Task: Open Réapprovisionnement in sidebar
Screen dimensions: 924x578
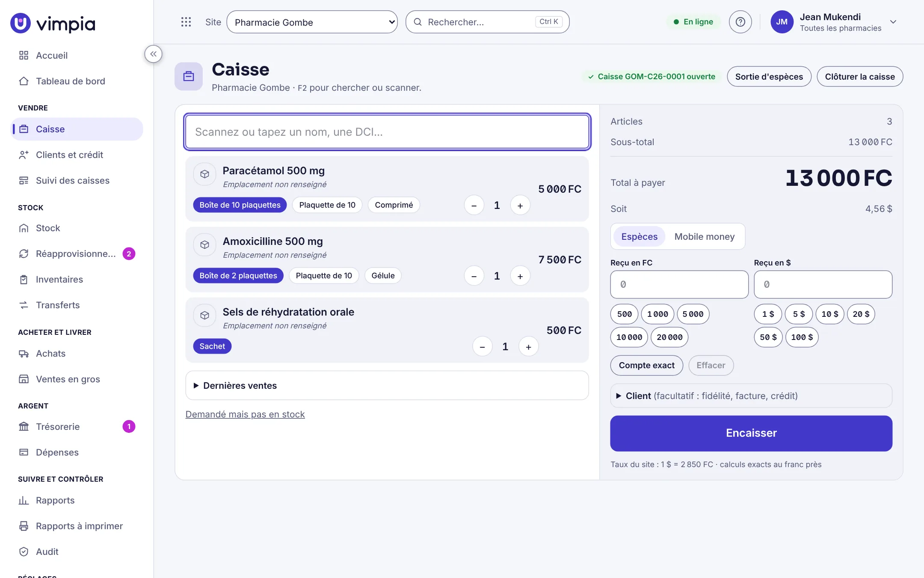Action: pos(77,253)
